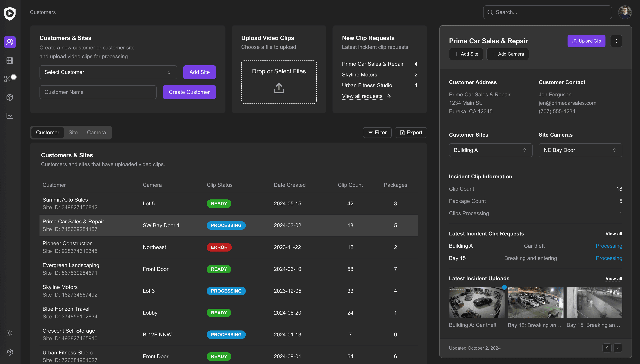The image size is (640, 364).
Task: Open Settings via the gear icon
Action: [x=10, y=352]
